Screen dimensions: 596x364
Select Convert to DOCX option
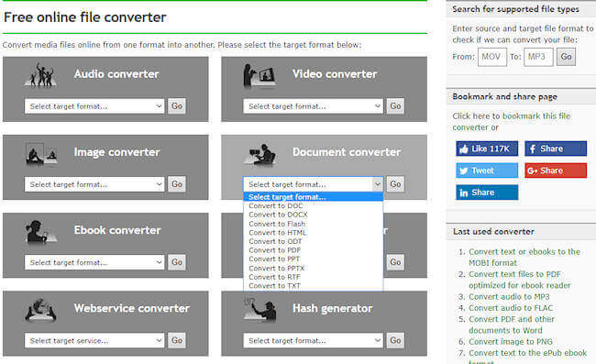tap(313, 215)
